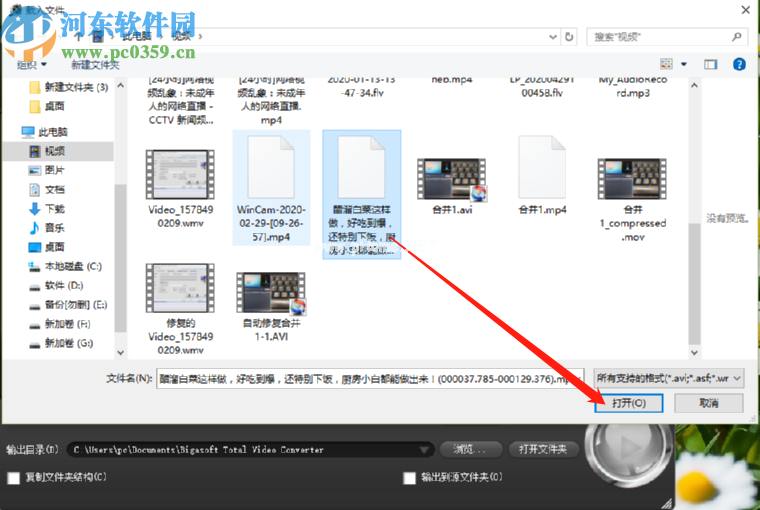Click the 打开文件夹 button

tap(543, 449)
